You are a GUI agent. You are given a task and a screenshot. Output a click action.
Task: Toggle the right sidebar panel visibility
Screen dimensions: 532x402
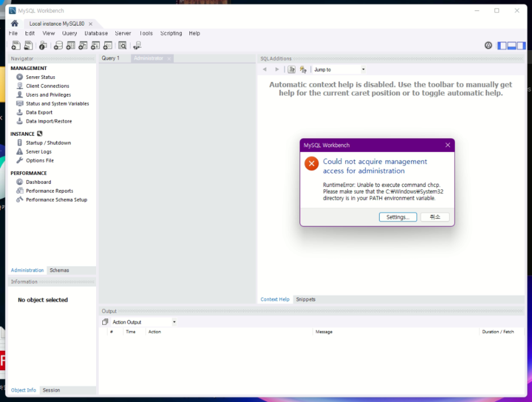click(521, 45)
